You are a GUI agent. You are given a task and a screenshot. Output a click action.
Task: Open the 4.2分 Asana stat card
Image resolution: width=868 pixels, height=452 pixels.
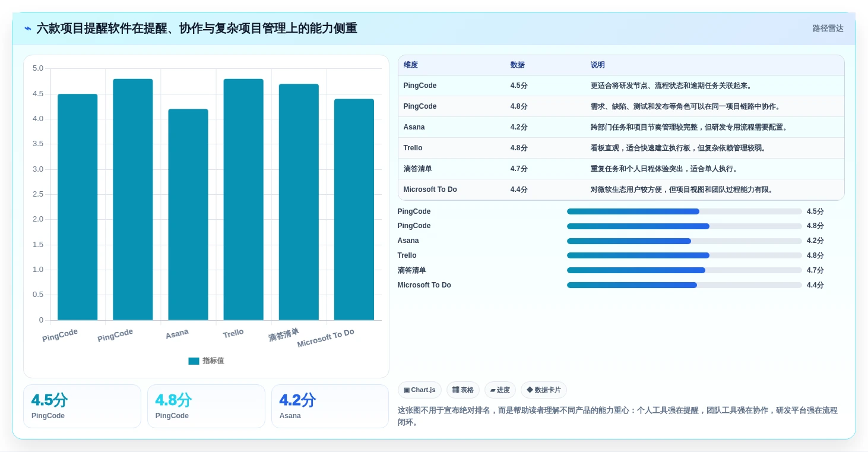click(330, 406)
